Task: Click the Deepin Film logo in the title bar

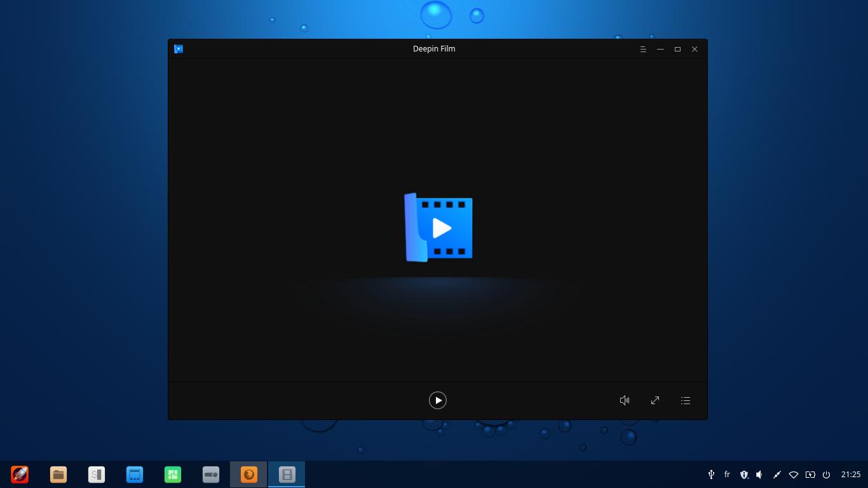Action: pos(179,49)
